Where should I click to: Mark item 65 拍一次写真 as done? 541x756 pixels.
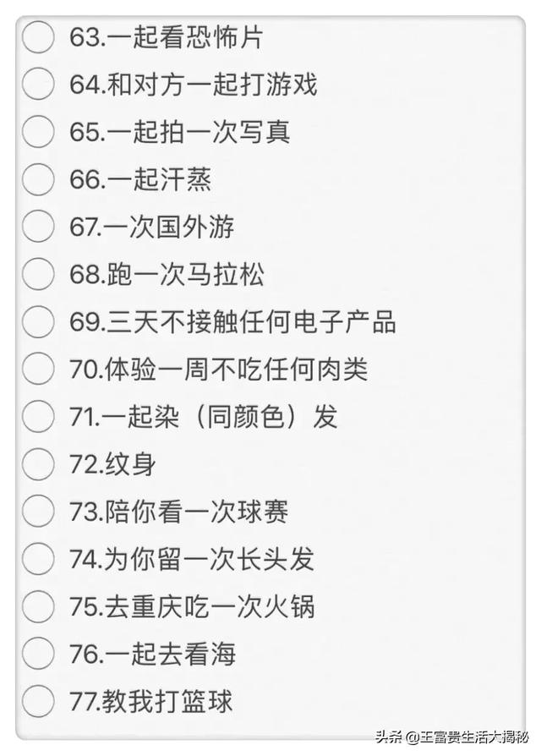click(38, 132)
